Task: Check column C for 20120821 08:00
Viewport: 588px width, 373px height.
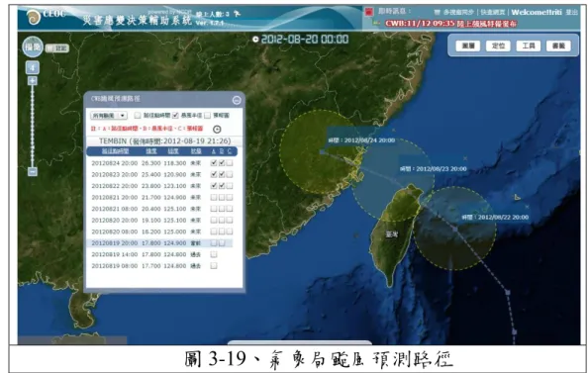Action: click(x=230, y=209)
